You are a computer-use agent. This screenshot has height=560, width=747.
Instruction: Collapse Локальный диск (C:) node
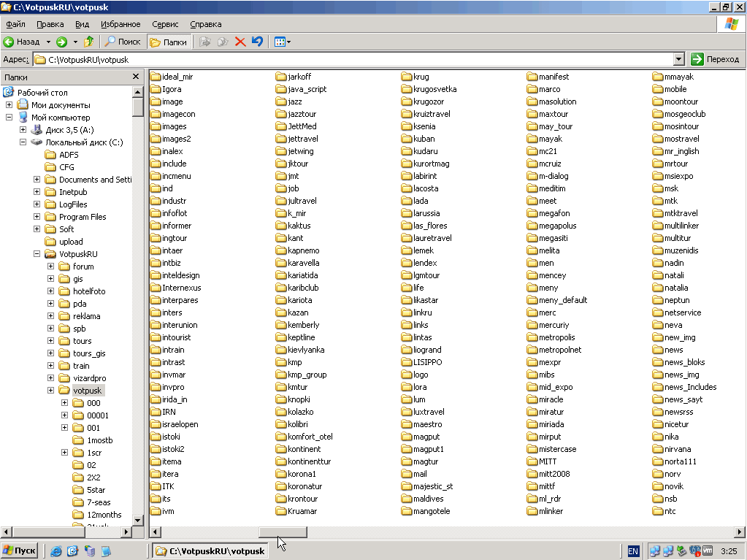point(23,142)
